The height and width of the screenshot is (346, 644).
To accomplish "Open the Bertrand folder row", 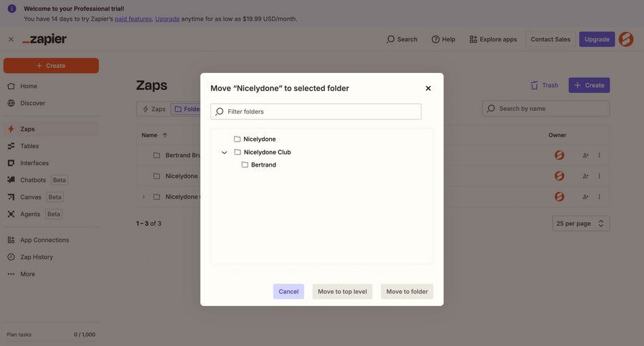I will coord(182,155).
